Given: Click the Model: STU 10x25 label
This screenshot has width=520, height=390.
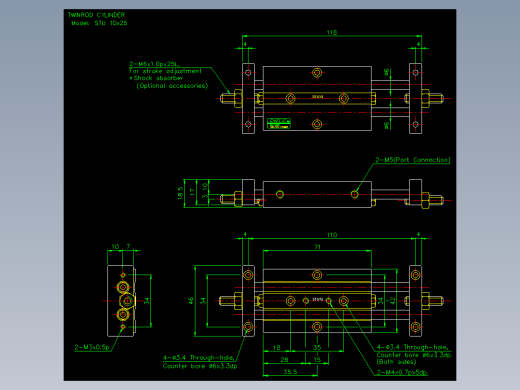Looking at the screenshot, I should [x=99, y=23].
